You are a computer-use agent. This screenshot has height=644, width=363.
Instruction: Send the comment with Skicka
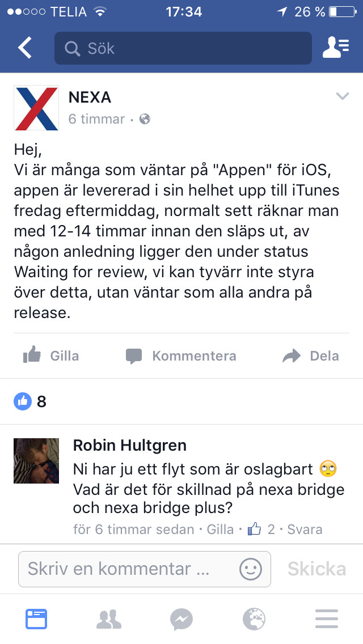click(x=316, y=569)
